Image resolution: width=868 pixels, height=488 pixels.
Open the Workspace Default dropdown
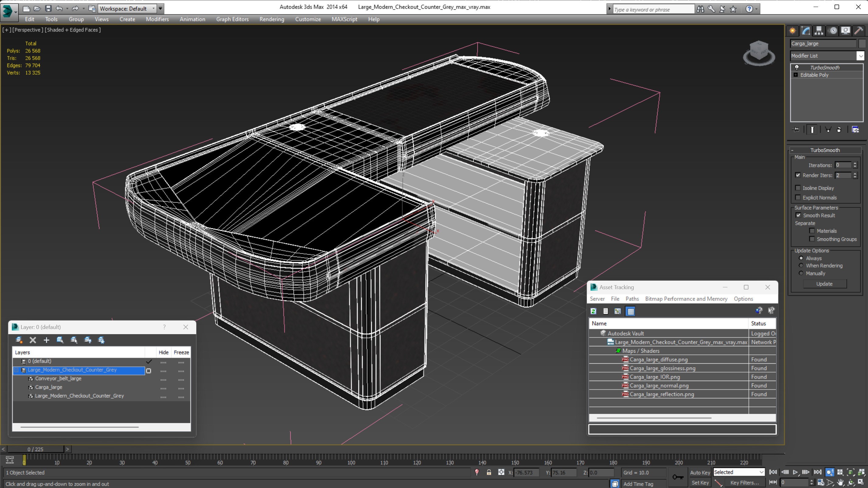[x=127, y=9]
